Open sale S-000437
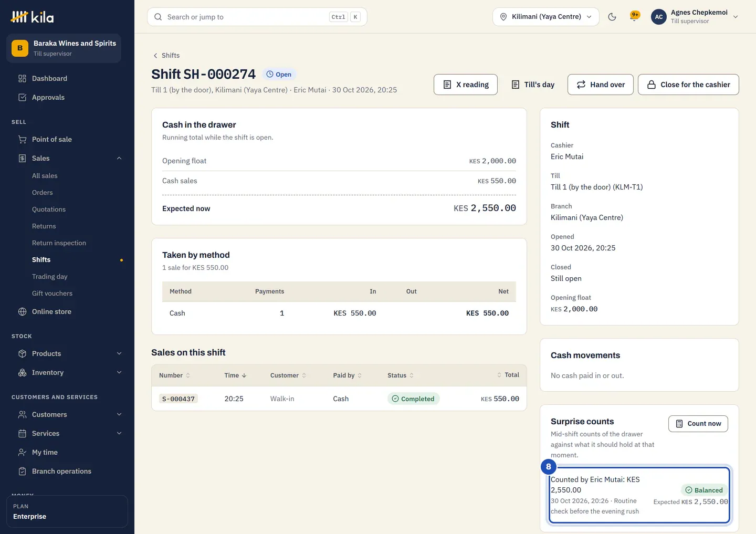 [x=178, y=399]
